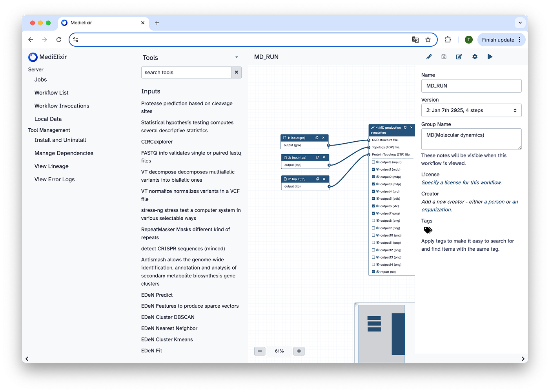Clear the search tools field
550x392 pixels.
click(x=237, y=72)
